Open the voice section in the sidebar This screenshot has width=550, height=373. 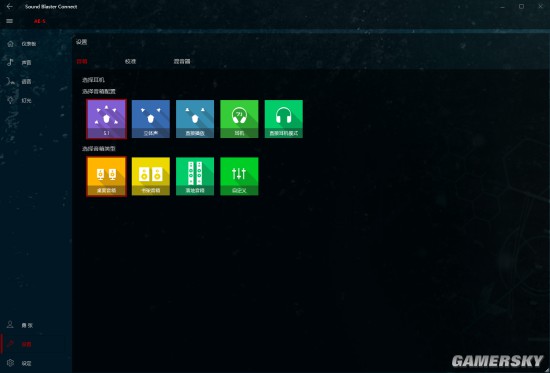[19, 81]
